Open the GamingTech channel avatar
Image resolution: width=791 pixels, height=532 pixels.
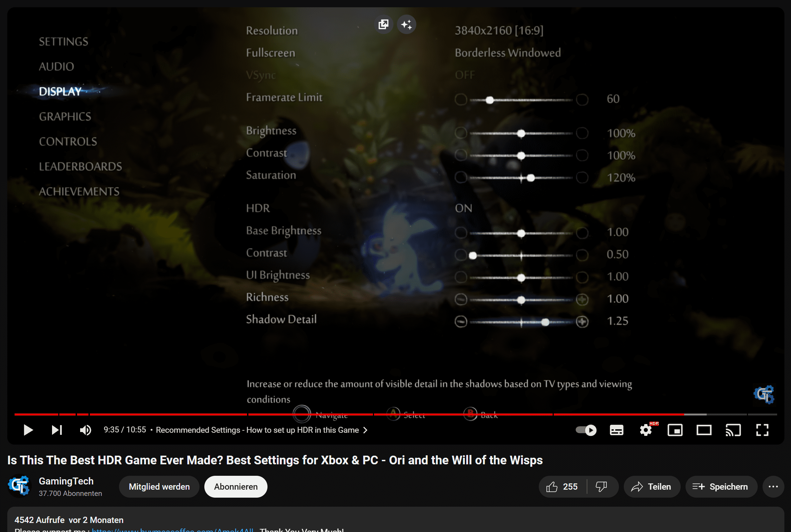tap(19, 486)
